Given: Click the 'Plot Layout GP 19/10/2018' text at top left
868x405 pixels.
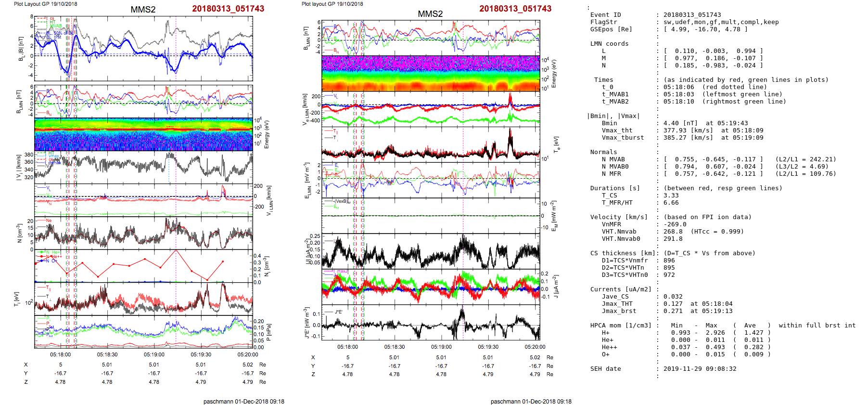Looking at the screenshot, I should pos(45,4).
